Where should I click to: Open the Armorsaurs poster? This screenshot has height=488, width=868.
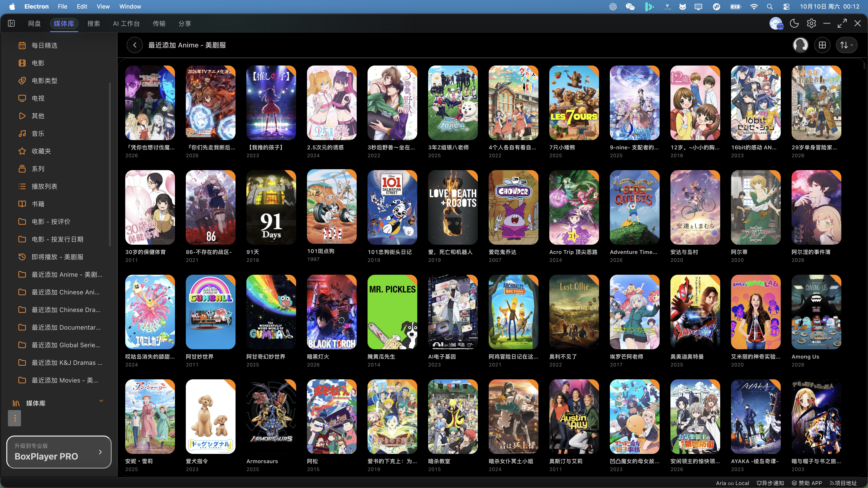[x=271, y=417]
